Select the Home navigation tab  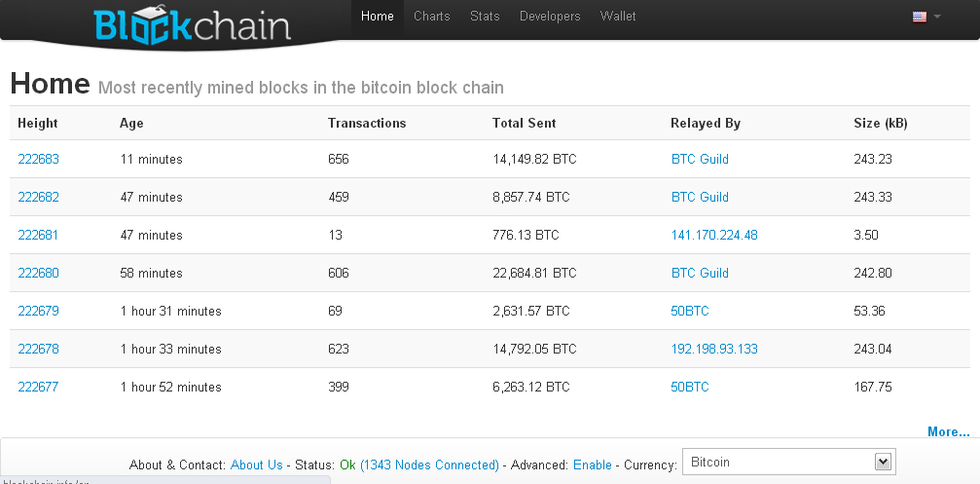[377, 17]
